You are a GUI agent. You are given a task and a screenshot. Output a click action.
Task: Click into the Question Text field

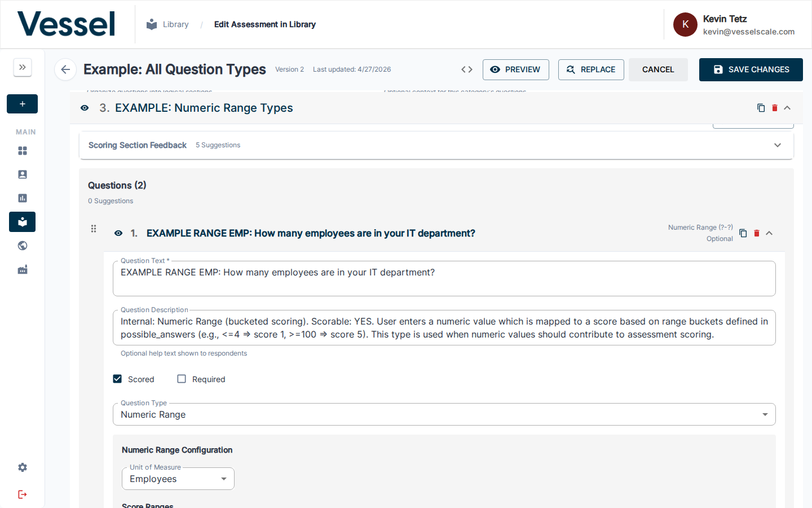[x=444, y=278]
